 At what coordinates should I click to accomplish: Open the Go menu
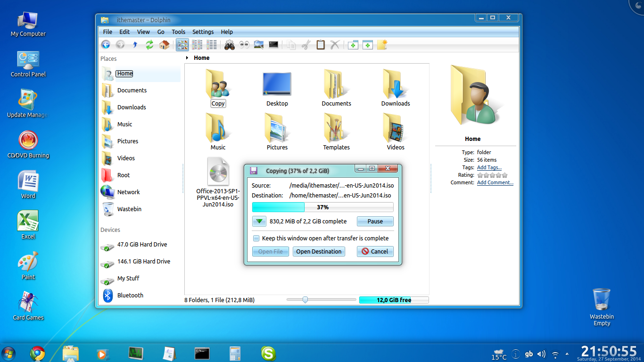pyautogui.click(x=161, y=32)
